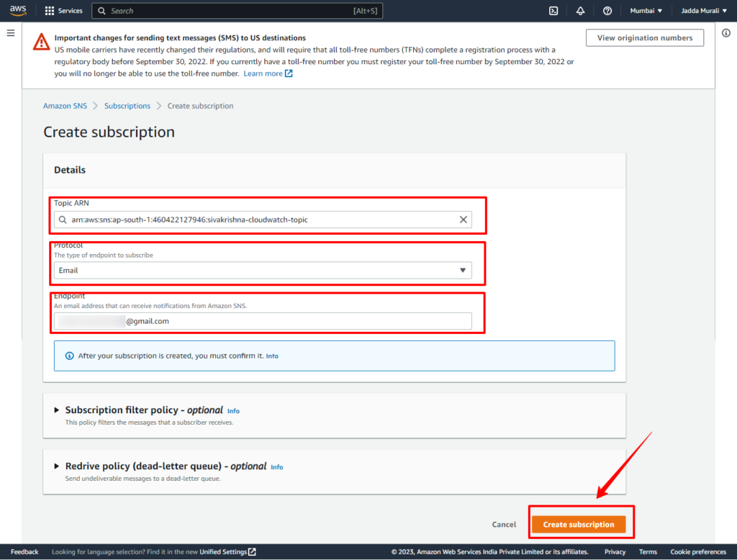Open the Services grid menu
This screenshot has height=560, width=737.
tap(50, 10)
